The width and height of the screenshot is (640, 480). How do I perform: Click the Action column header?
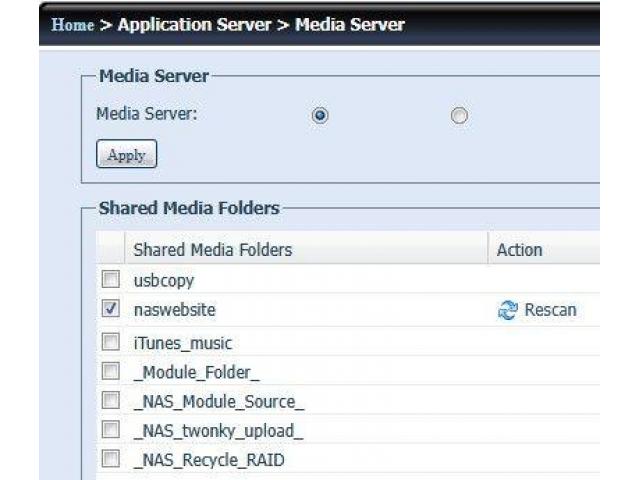click(x=519, y=250)
